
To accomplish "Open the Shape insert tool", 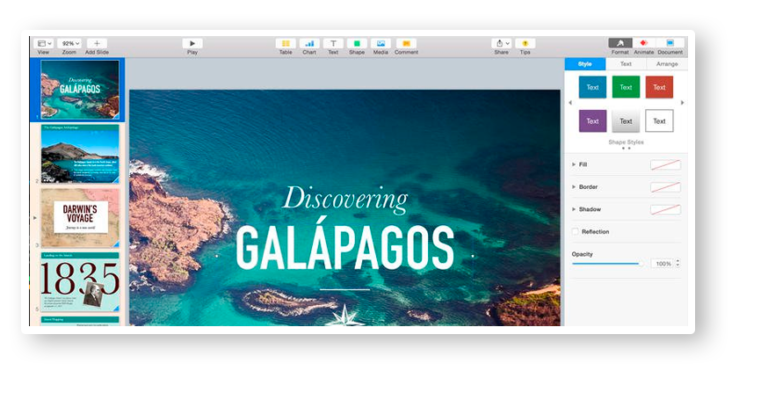I will [357, 43].
